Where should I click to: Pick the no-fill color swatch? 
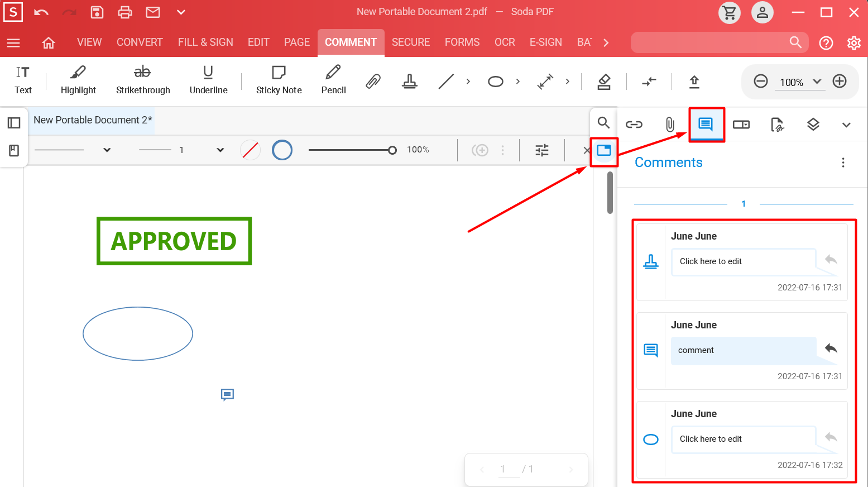point(251,150)
